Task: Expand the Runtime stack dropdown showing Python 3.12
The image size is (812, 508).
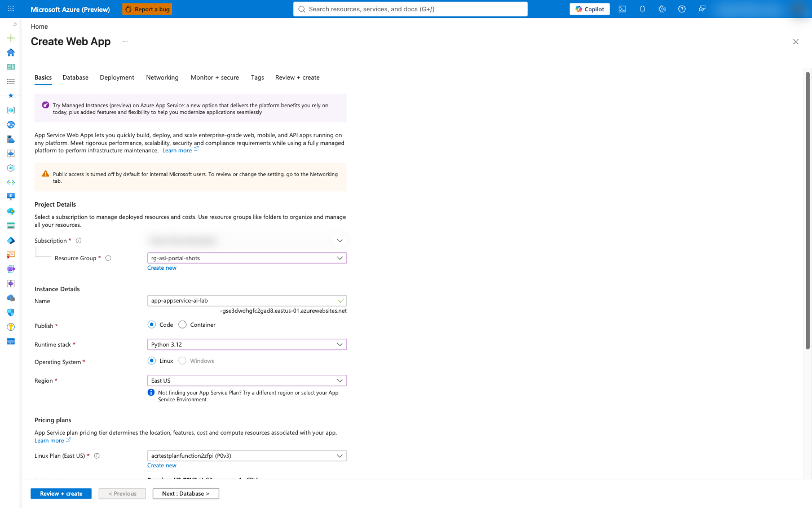Action: coord(247,344)
